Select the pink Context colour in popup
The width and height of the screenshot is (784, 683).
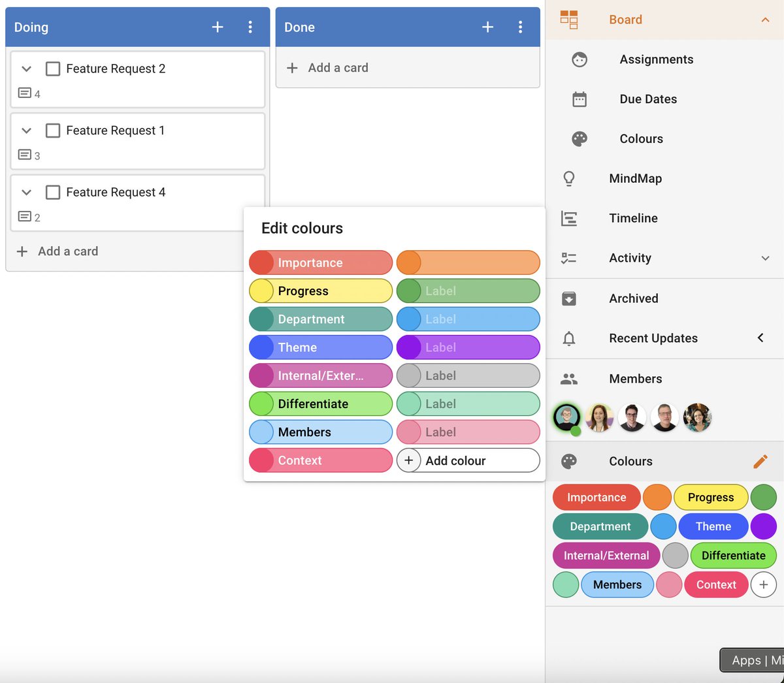(x=321, y=460)
